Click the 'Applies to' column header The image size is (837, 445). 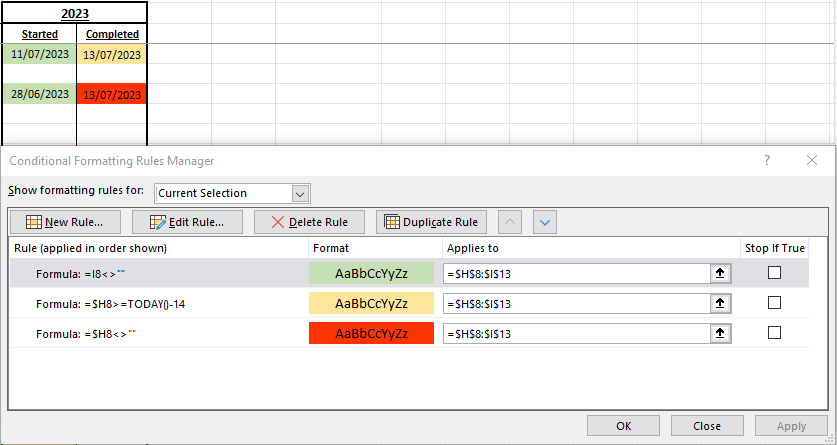[591, 248]
